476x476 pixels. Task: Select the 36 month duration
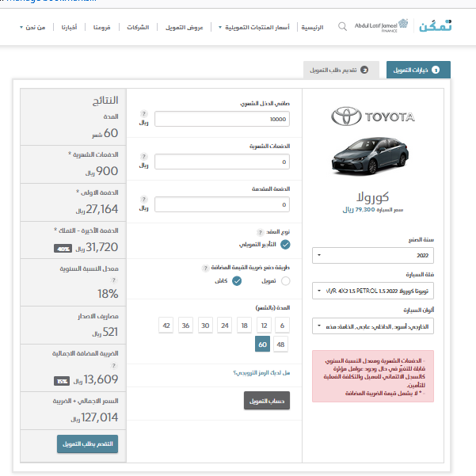[x=185, y=326]
